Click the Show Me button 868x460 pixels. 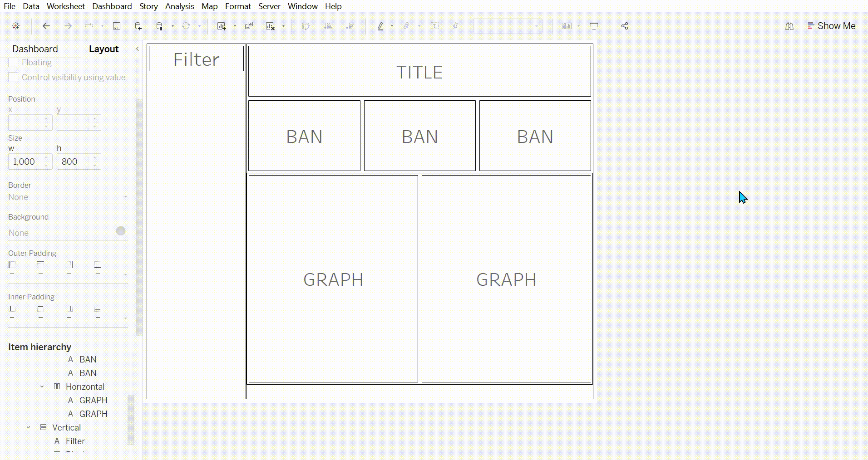[832, 26]
